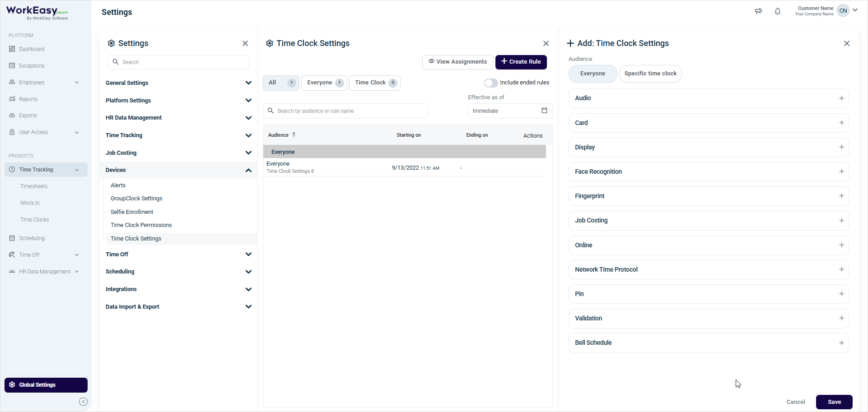
Task: Open Time Clock Permissions
Action: coord(141,225)
